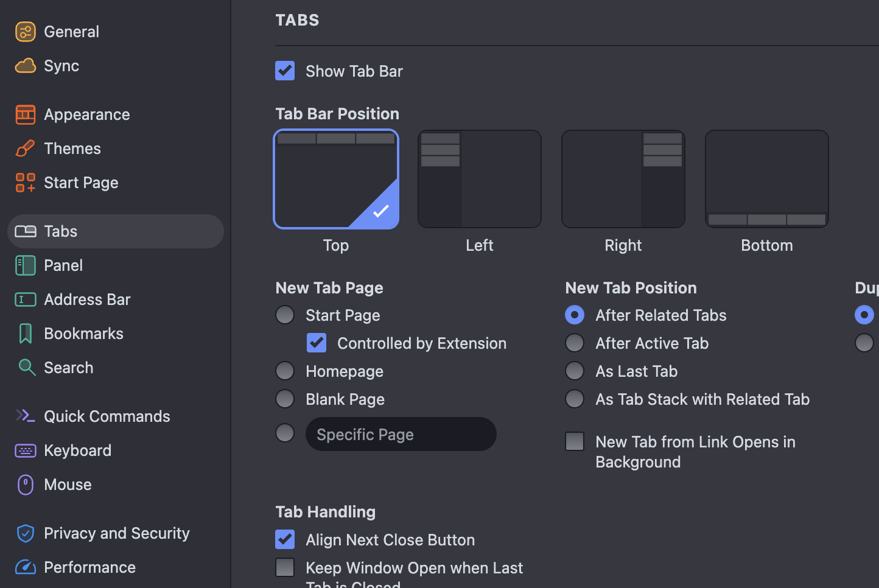Click the Keyboard icon in sidebar
This screenshot has width=879, height=588.
click(26, 450)
